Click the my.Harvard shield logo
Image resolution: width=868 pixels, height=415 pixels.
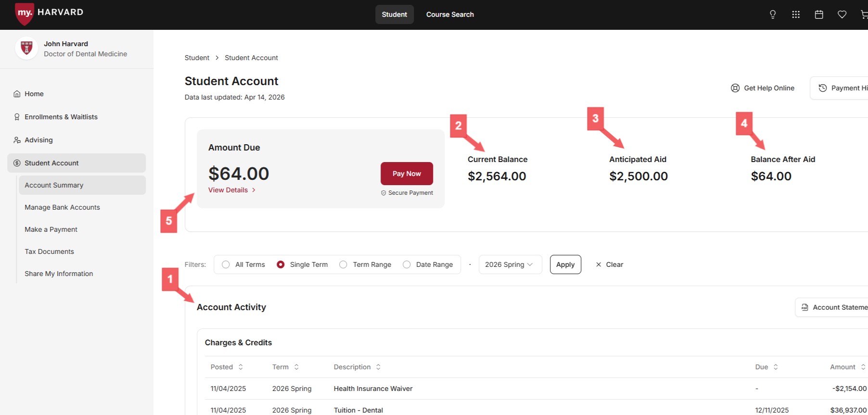25,13
